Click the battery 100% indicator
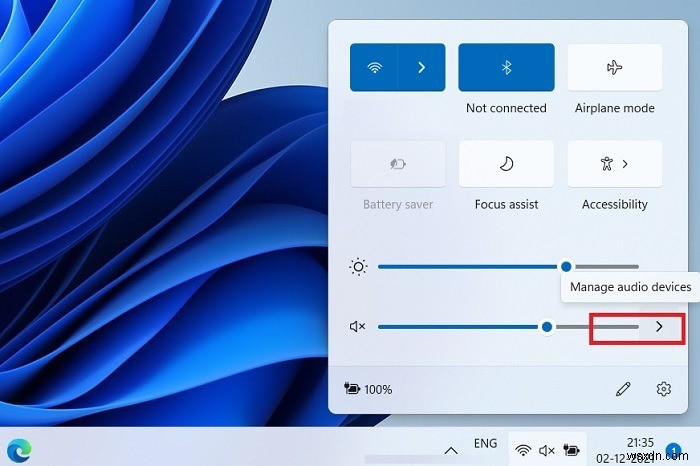The width and height of the screenshot is (700, 466). click(368, 389)
